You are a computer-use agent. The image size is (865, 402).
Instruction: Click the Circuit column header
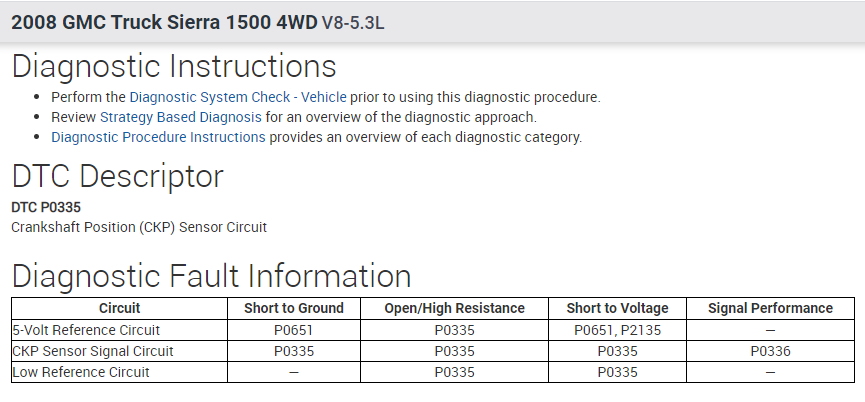tap(120, 308)
